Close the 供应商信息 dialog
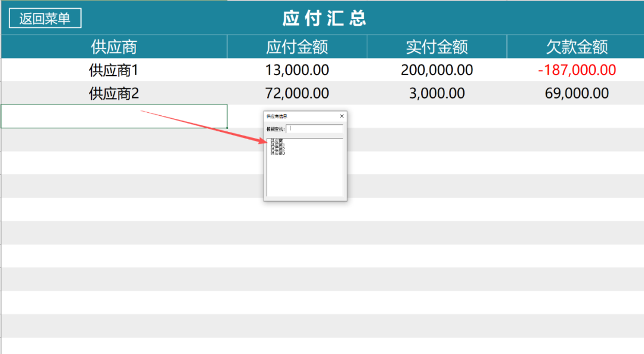This screenshot has width=644, height=354. point(342,116)
